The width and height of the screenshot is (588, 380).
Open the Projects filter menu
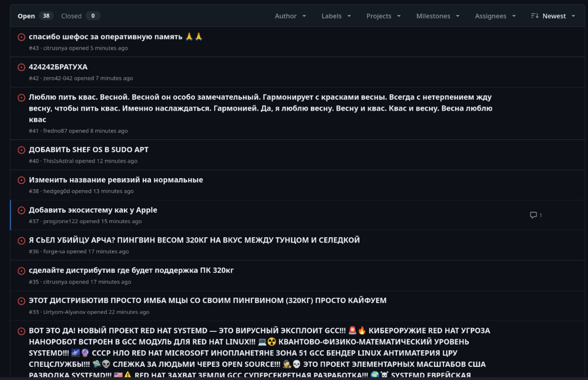(x=383, y=16)
